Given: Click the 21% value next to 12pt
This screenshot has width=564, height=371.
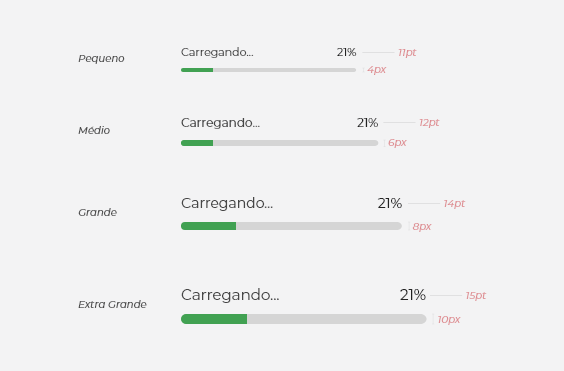Looking at the screenshot, I should click(x=367, y=123).
